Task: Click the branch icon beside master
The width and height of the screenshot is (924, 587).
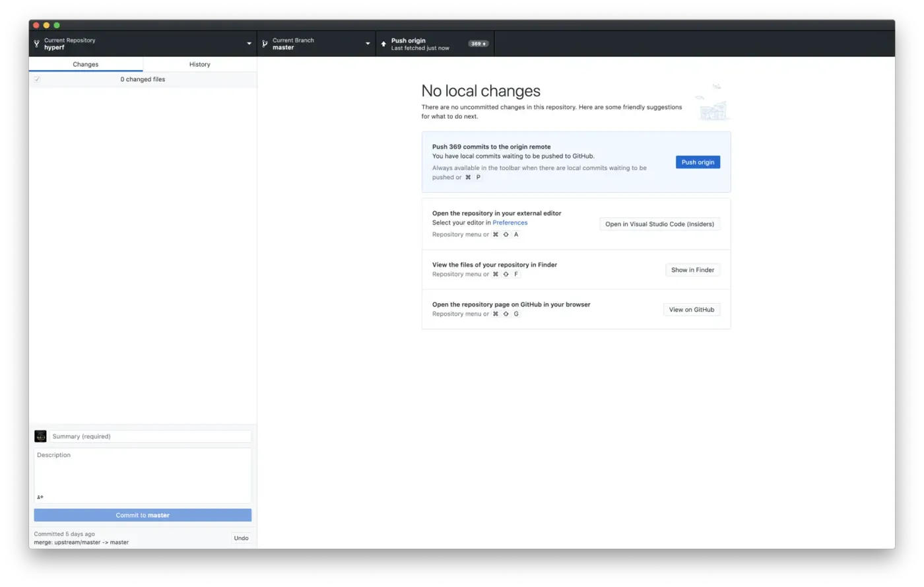Action: click(265, 44)
